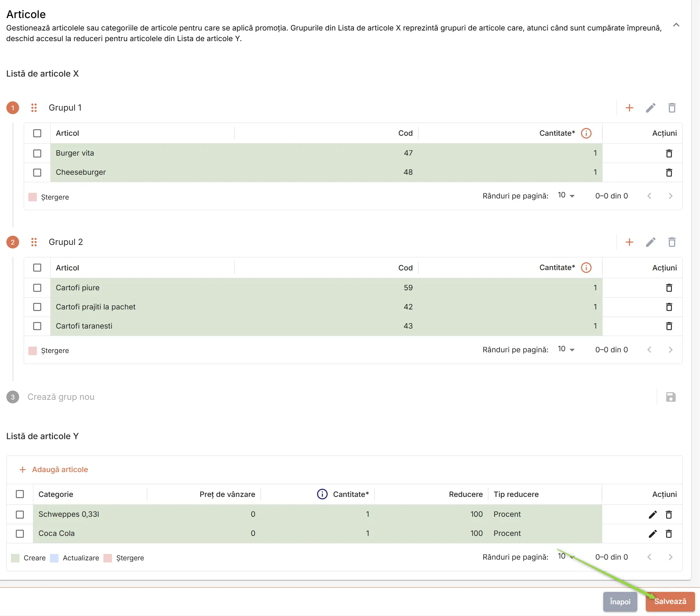
Task: Delete Grupul 2 with trash icon
Action: coord(672,242)
